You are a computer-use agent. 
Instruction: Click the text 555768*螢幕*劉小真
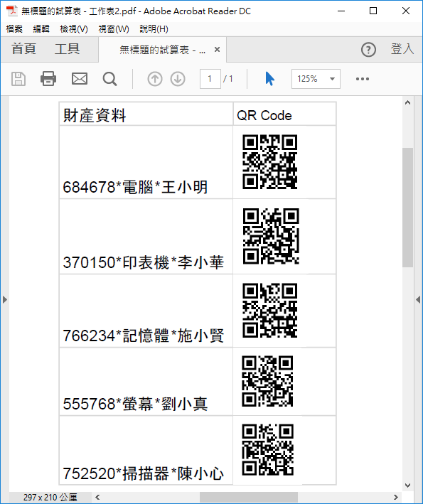(x=135, y=404)
